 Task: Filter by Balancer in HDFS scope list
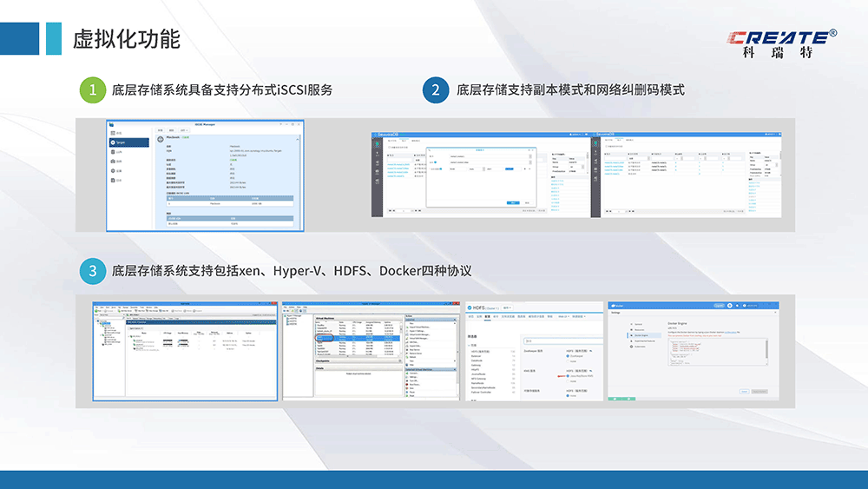pyautogui.click(x=477, y=356)
